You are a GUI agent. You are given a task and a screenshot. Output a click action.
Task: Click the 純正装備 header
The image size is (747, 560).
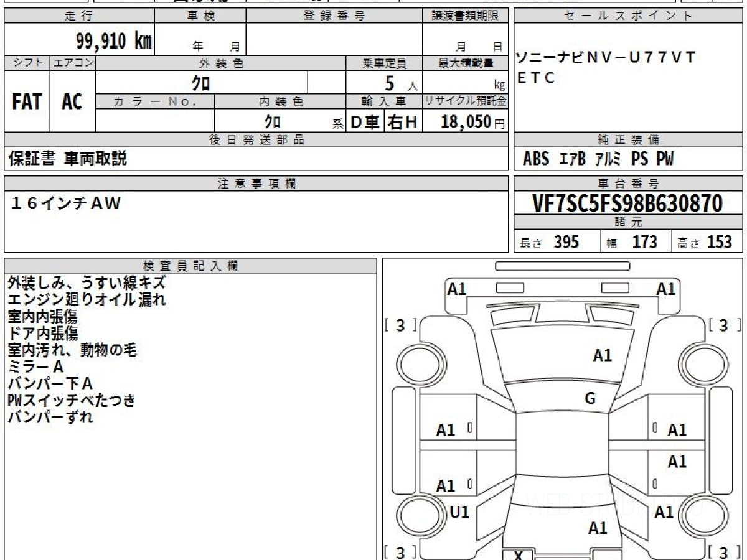[628, 140]
